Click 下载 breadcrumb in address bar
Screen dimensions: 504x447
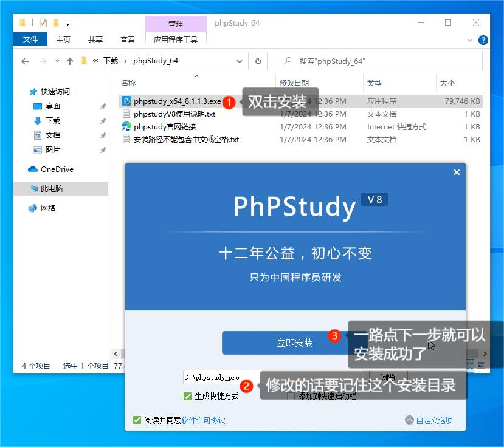[x=111, y=61]
